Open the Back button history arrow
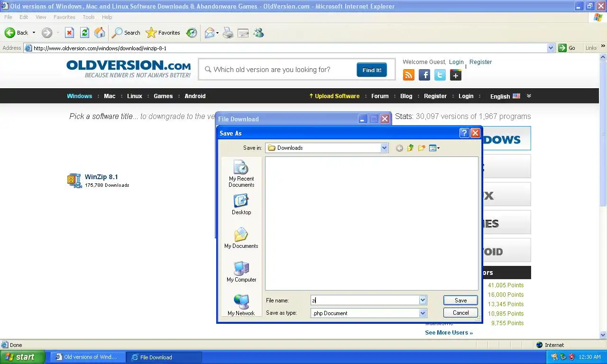The width and height of the screenshot is (607, 364). 34,33
